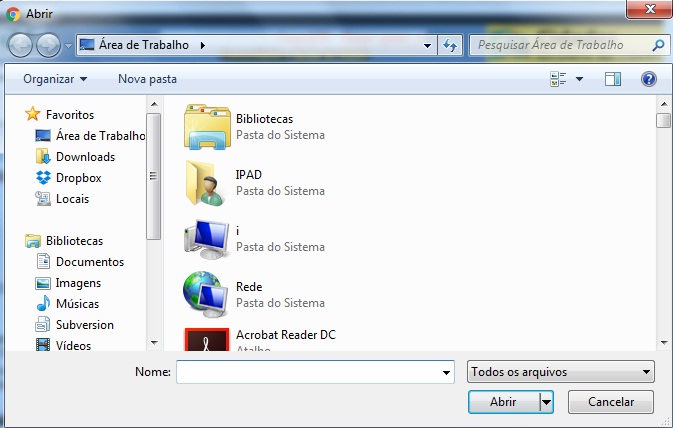Click navigation pane scroll down arrow
The image size is (673, 428).
pos(154,343)
